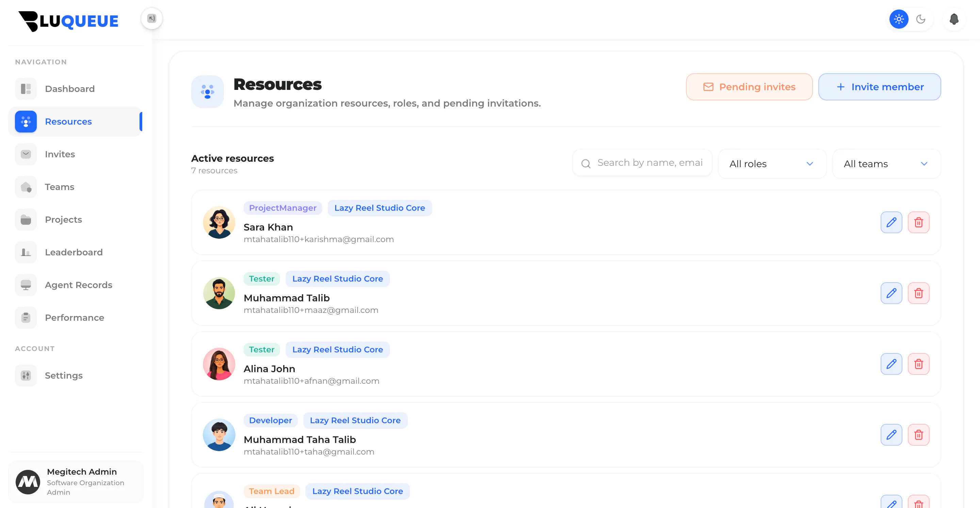980x508 pixels.
Task: Click the avatar beside the maaz@gmail.com email
Action: click(219, 293)
